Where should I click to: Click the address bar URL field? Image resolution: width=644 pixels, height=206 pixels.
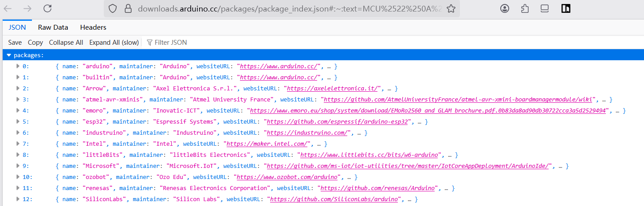(282, 8)
